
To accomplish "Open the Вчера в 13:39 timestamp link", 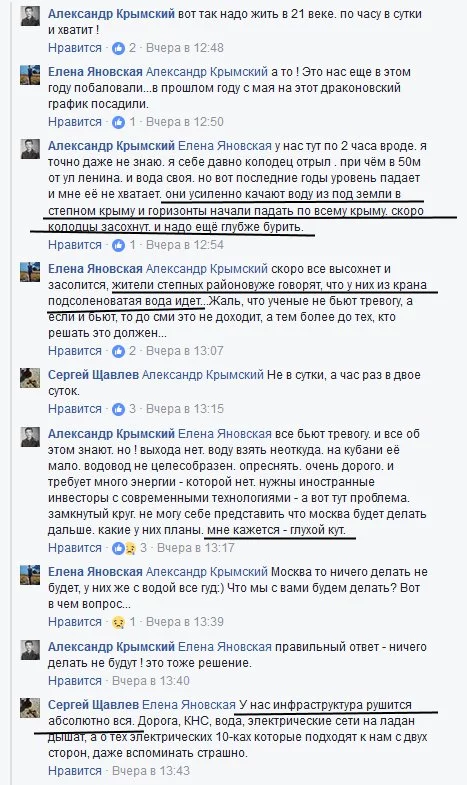I will 185,622.
